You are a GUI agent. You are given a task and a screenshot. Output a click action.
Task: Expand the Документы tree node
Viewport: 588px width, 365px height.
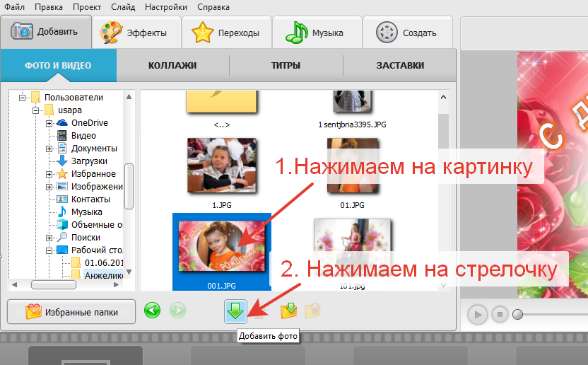coord(49,149)
